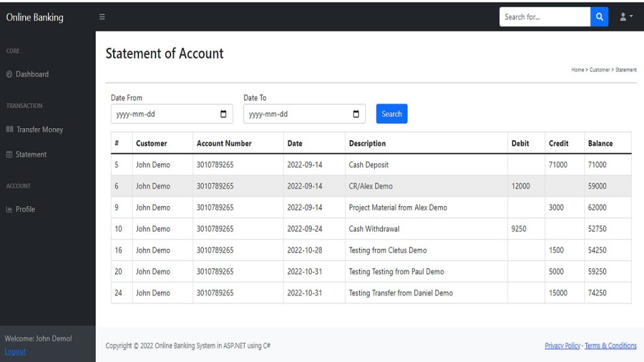Toggle the sidebar hamburger icon
Screen dimensions: 644x362
click(x=102, y=17)
